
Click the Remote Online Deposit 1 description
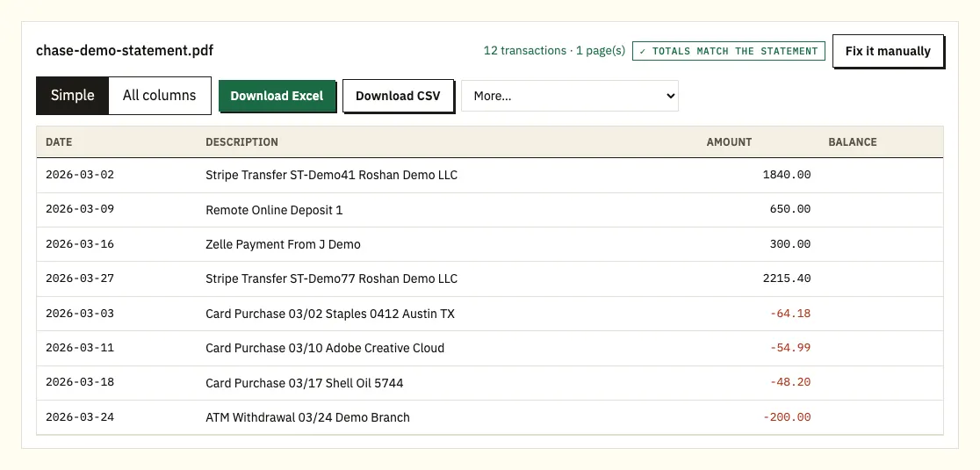pos(274,210)
